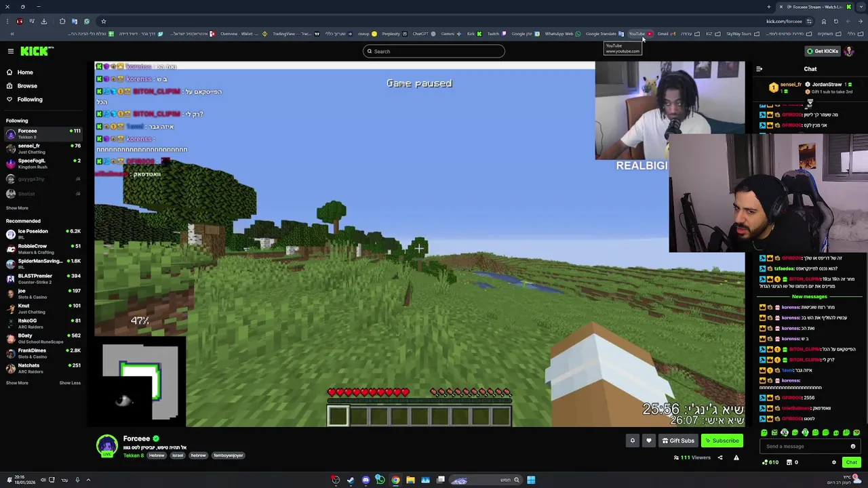Expand Show More under Recommended list
The width and height of the screenshot is (868, 488).
pyautogui.click(x=17, y=383)
